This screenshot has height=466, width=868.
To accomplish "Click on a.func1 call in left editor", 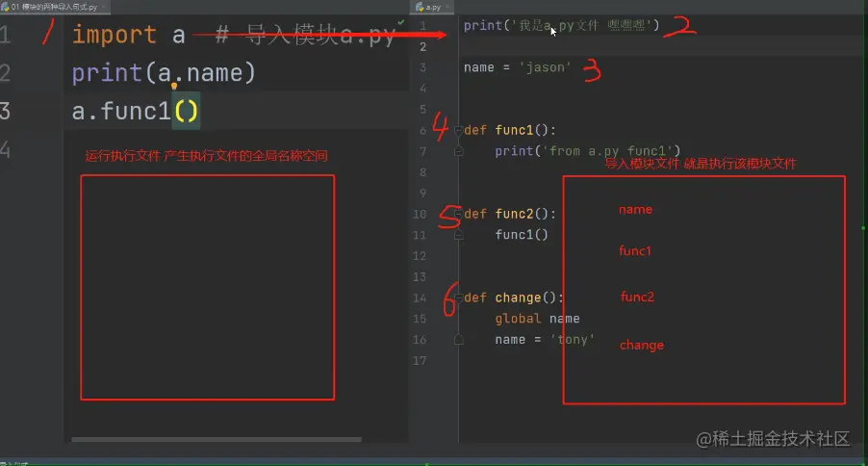I will pos(135,111).
